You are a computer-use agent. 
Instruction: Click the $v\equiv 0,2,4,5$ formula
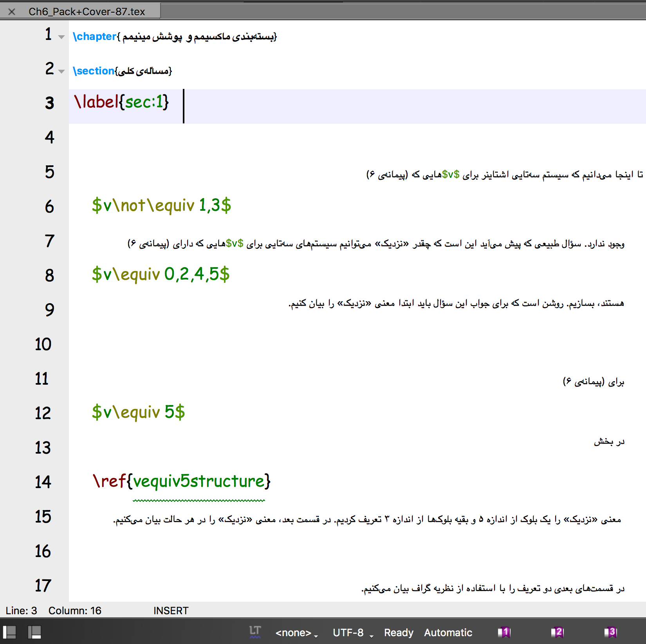(x=161, y=274)
